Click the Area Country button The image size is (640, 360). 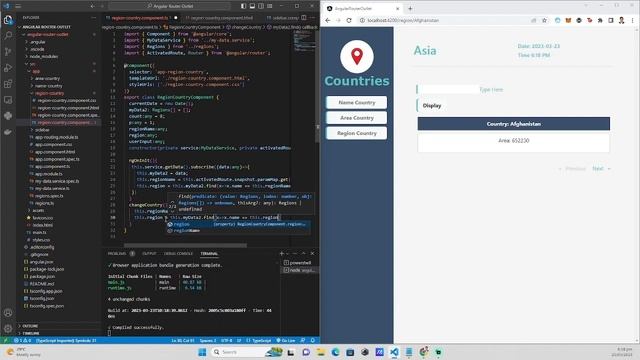(356, 118)
